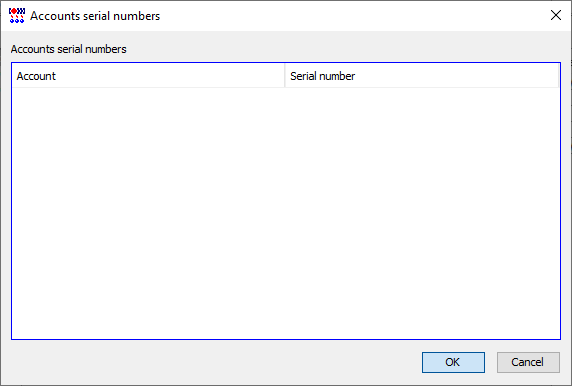Click the right edge of the Serial number header

click(x=559, y=76)
